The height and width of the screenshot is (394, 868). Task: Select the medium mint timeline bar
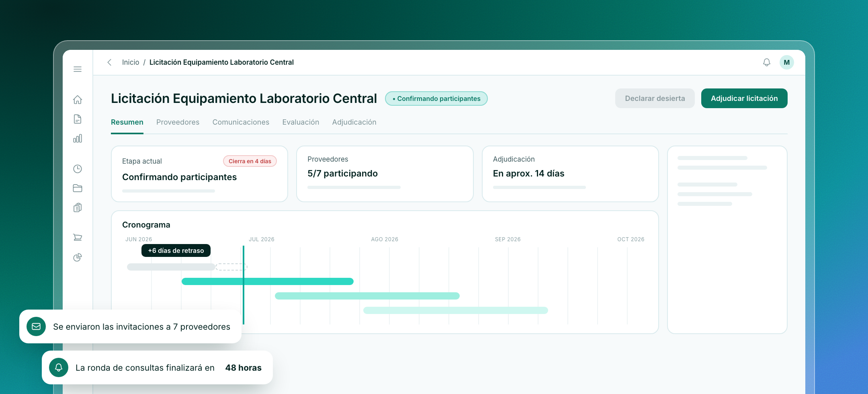click(x=367, y=296)
